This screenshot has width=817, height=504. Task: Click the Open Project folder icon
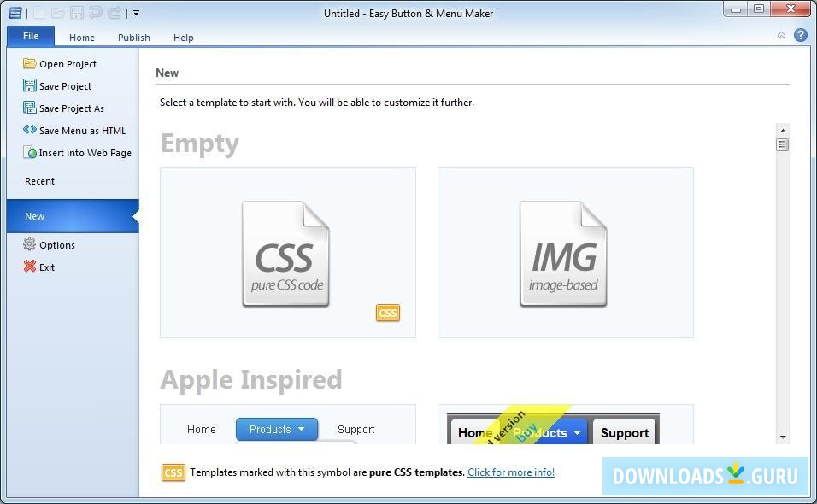pyautogui.click(x=30, y=63)
